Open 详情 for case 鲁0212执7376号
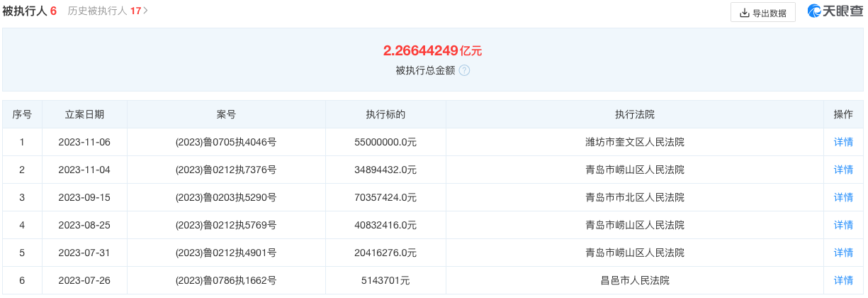The height and width of the screenshot is (298, 868). [x=843, y=170]
